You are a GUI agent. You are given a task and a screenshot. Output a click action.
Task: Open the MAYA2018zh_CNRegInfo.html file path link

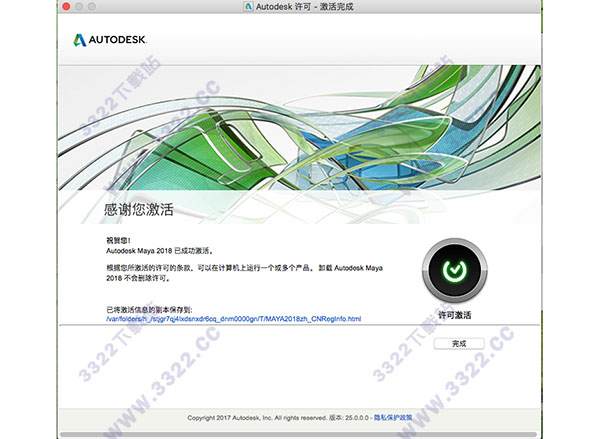coord(233,318)
